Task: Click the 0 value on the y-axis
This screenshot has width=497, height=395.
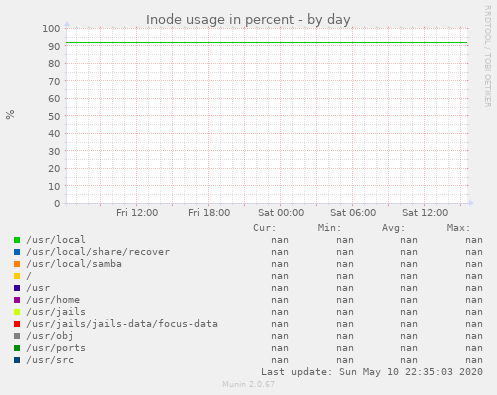Action: click(x=57, y=204)
